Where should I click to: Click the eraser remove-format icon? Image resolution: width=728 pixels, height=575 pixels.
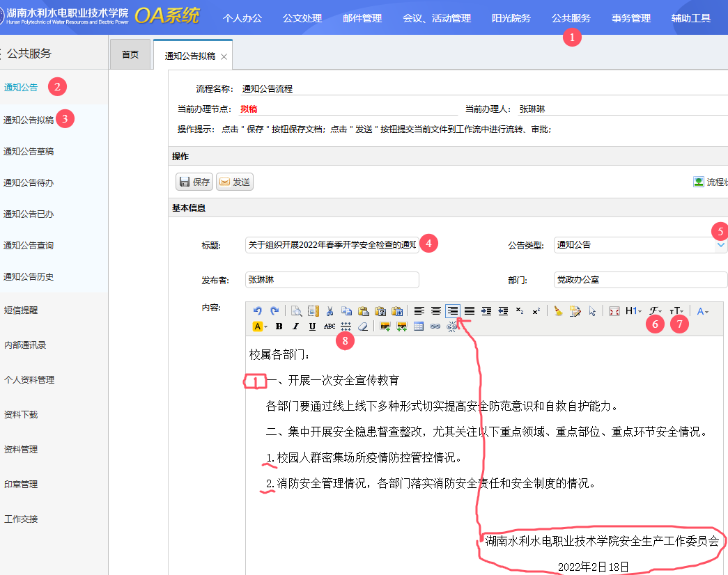[363, 326]
